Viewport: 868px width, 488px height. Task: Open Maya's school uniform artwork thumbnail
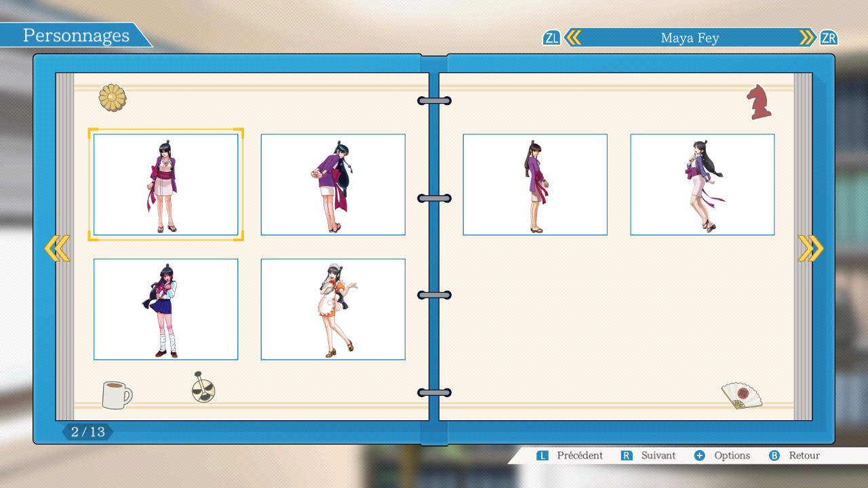pyautogui.click(x=165, y=309)
